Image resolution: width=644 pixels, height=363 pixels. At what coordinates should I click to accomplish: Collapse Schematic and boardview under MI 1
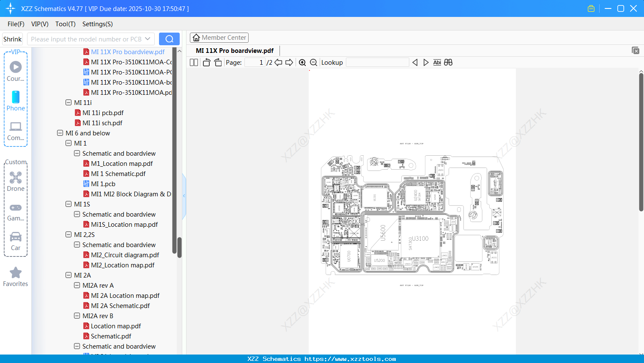[x=77, y=153]
